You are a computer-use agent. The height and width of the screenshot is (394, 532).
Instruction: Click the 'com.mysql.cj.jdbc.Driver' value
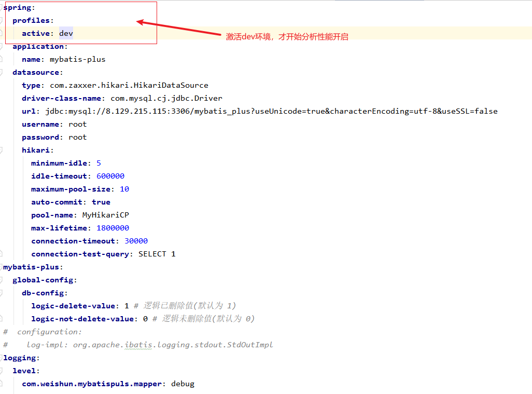click(166, 98)
